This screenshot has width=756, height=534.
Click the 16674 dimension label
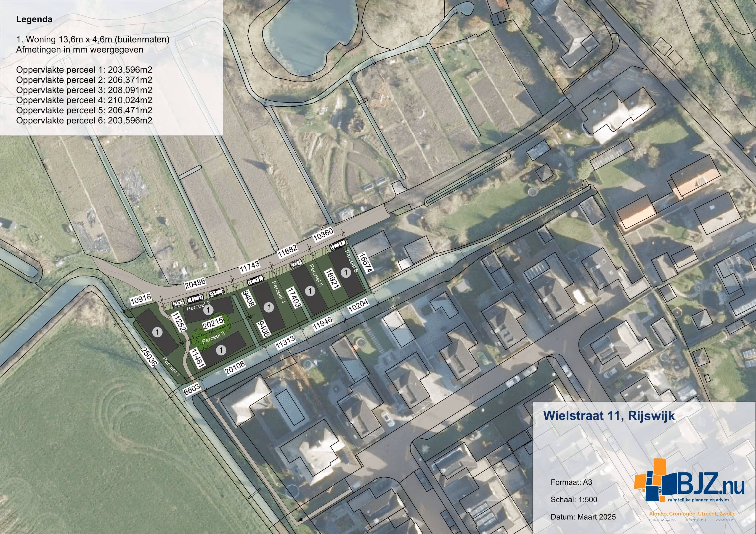pyautogui.click(x=365, y=263)
